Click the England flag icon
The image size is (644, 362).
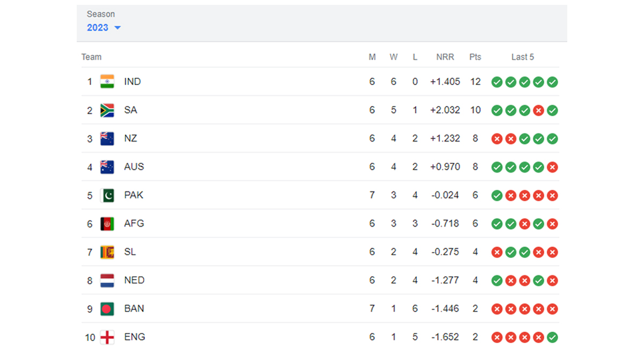click(x=107, y=337)
